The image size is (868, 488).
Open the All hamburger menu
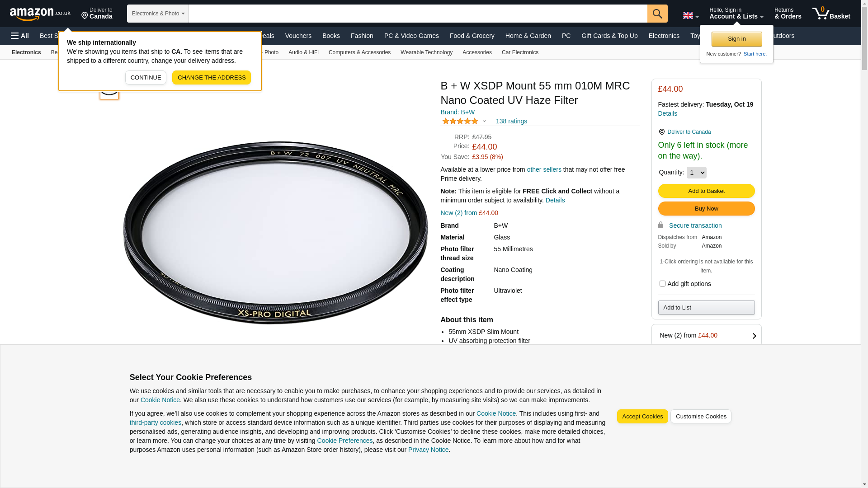coord(20,36)
